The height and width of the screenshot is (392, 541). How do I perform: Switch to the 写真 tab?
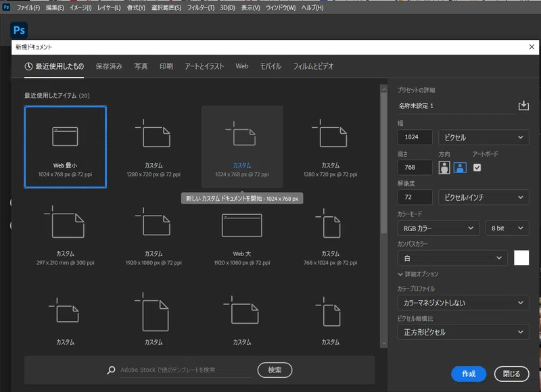click(x=141, y=66)
